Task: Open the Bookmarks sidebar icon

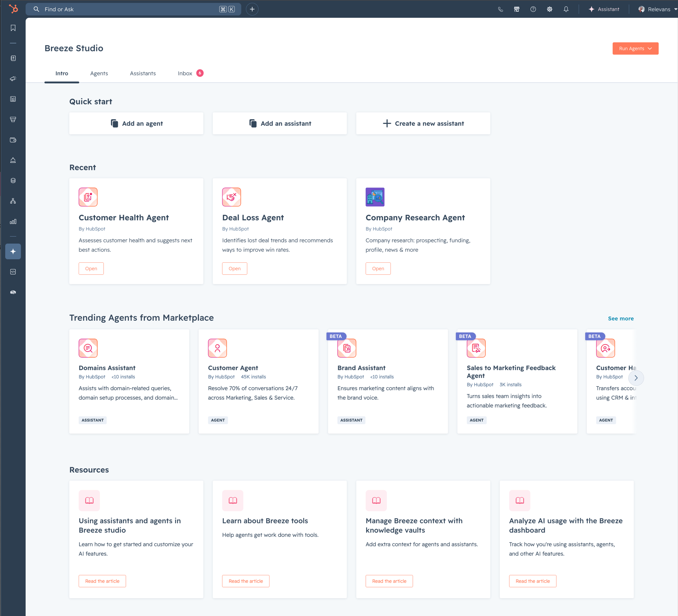Action: coord(13,28)
